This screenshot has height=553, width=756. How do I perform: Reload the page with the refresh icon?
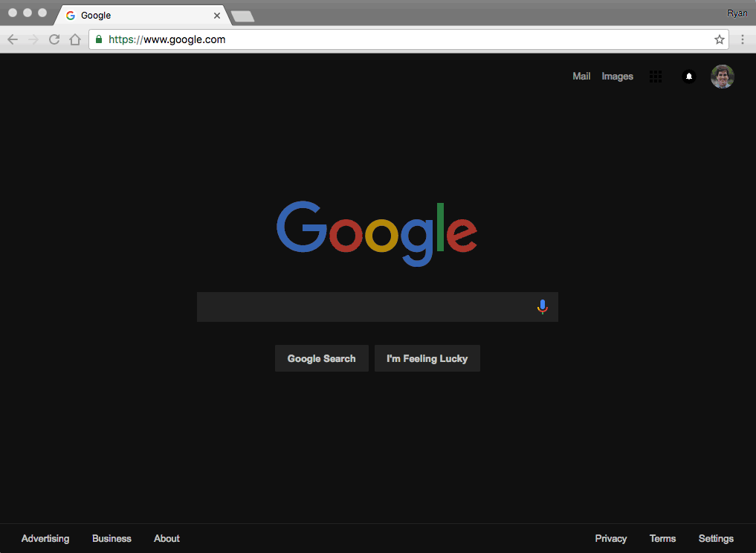click(54, 39)
